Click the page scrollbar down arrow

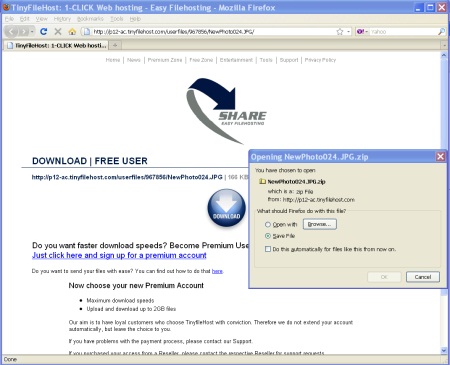444,350
